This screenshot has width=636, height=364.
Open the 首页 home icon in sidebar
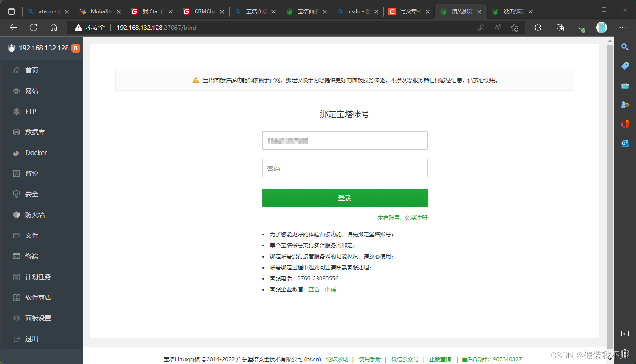pos(17,70)
